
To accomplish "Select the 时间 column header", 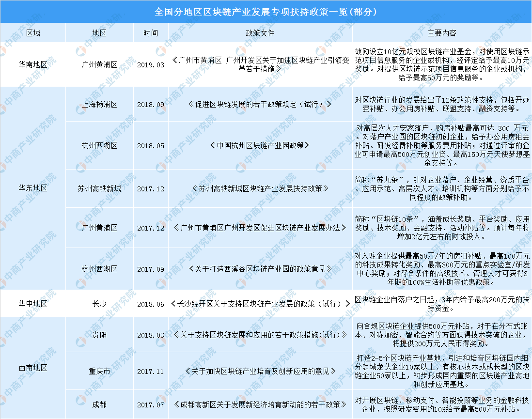I will (x=150, y=33).
